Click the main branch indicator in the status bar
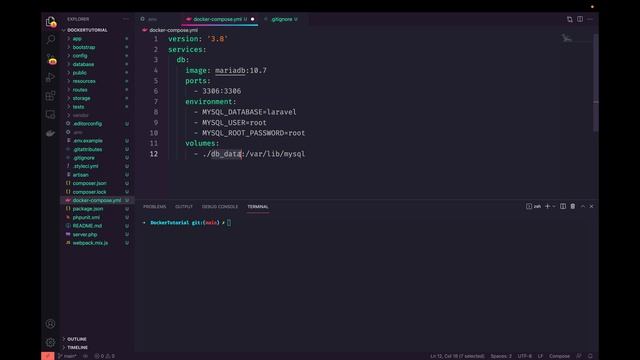The height and width of the screenshot is (360, 640). tap(67, 356)
